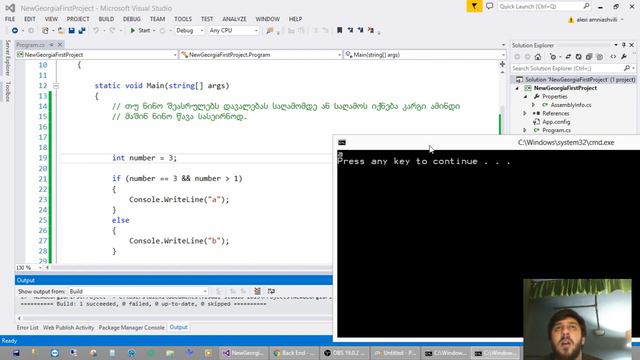Screen dimensions: 640x360
Task: Open the FILE menu
Action: click(10, 19)
